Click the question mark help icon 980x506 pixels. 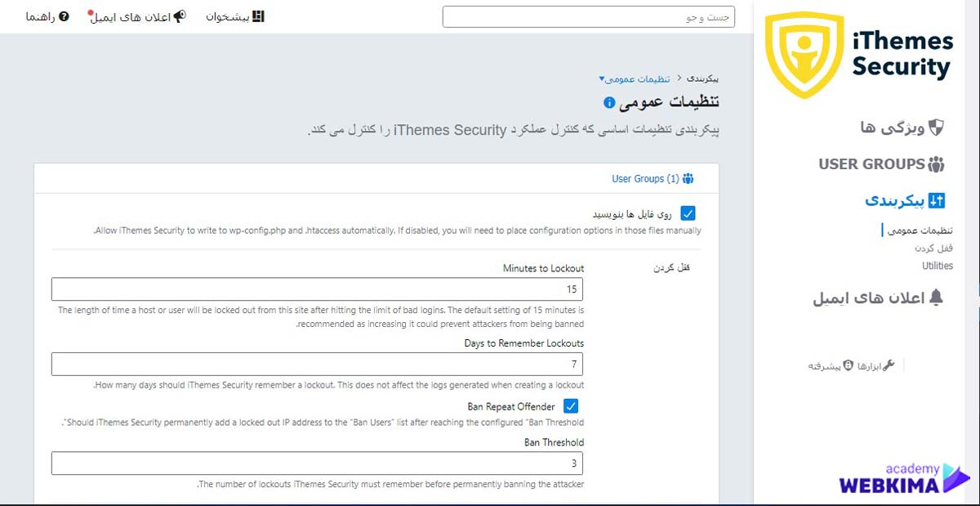65,16
